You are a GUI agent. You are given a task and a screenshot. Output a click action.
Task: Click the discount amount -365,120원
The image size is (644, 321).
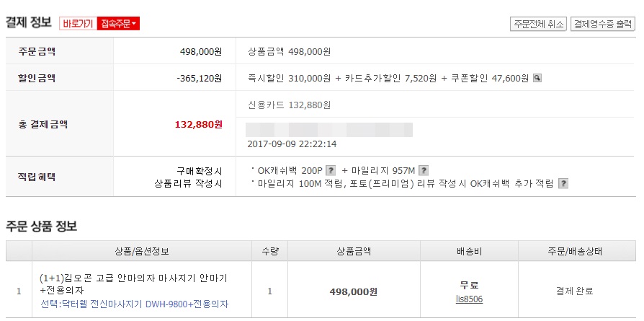click(x=200, y=78)
